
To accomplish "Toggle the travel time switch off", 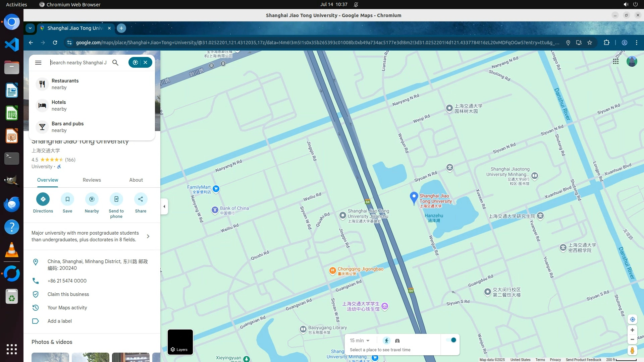I will coord(451,340).
